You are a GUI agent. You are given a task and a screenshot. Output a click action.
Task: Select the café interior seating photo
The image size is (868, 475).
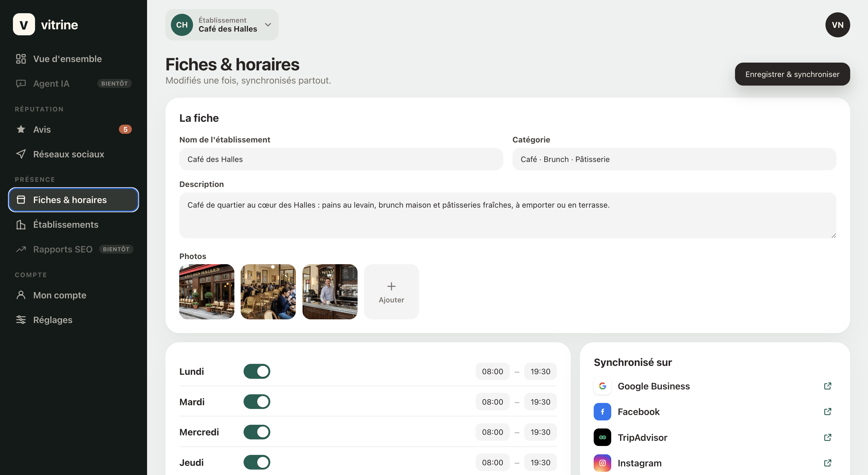point(268,292)
